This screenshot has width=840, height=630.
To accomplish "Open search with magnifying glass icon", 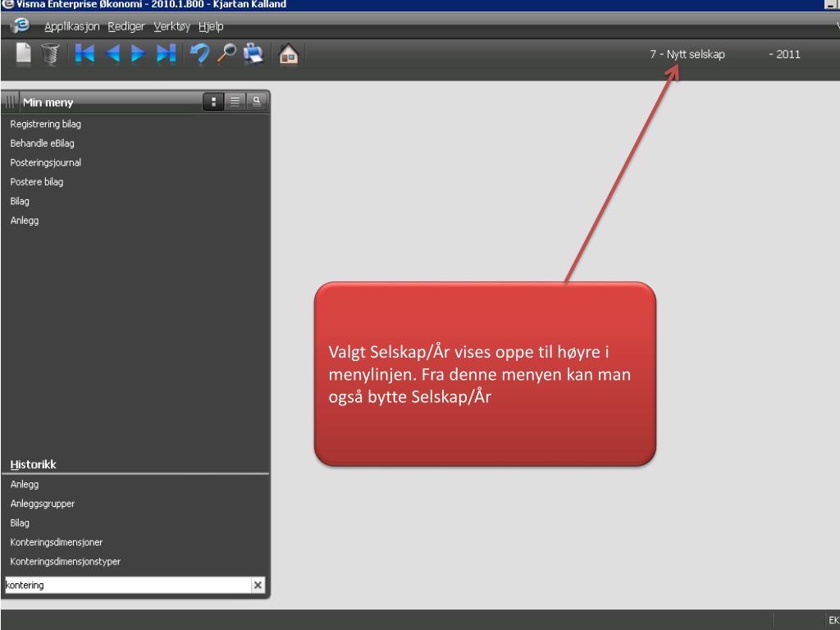I will (226, 53).
